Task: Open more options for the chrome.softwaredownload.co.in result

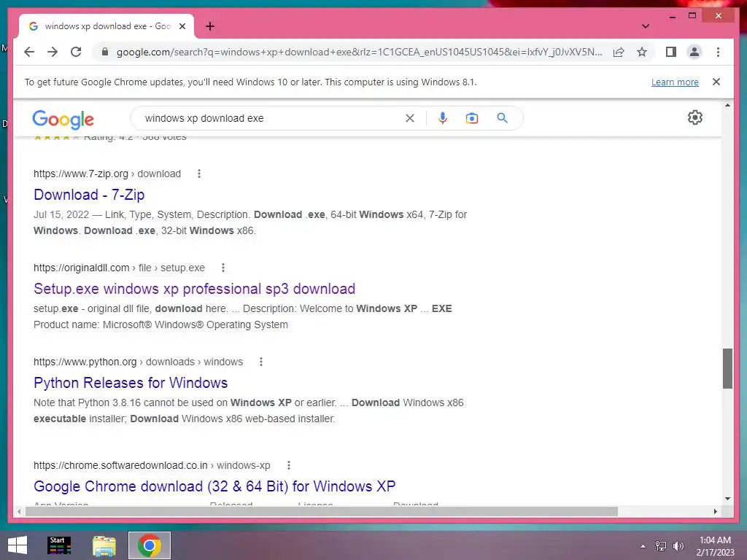Action: pos(289,465)
